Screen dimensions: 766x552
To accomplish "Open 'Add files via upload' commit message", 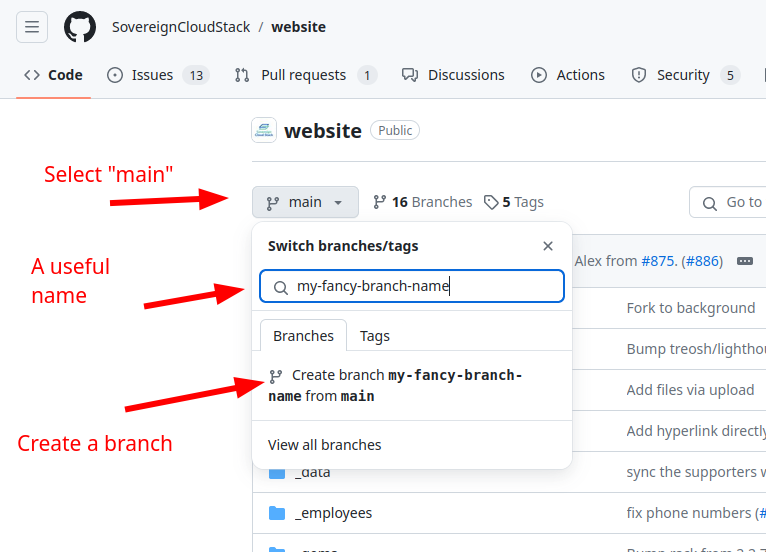I will [x=690, y=390].
